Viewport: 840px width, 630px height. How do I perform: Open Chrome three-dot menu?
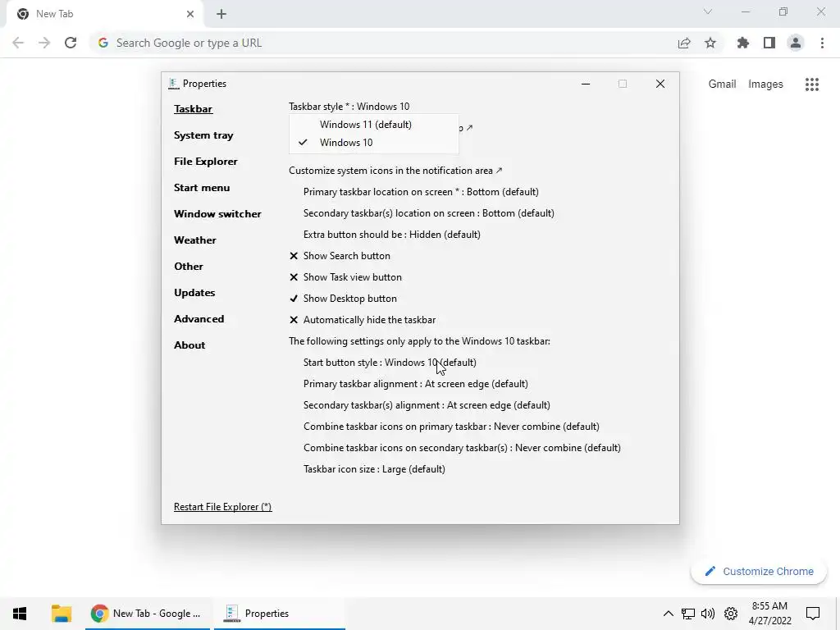[x=822, y=43]
